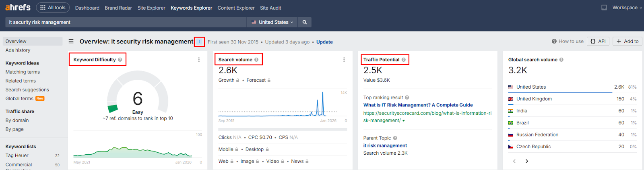Screen dimensions: 644x170
Task: Open the it risk management parent topic
Action: coord(385,146)
